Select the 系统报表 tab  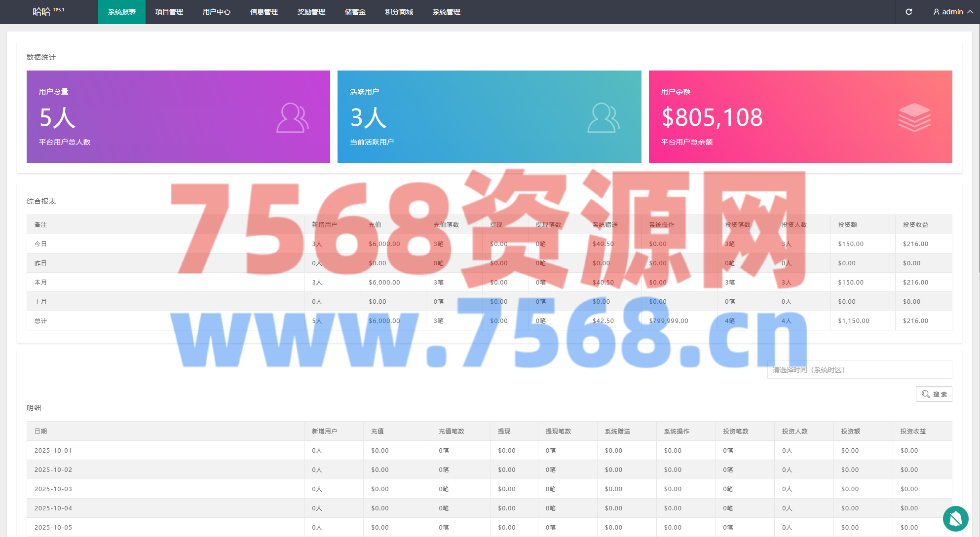point(122,12)
